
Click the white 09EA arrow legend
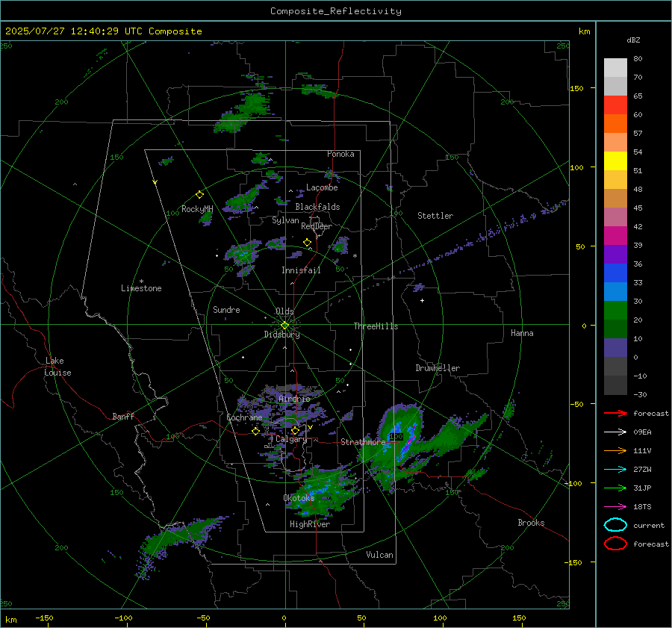click(x=615, y=432)
